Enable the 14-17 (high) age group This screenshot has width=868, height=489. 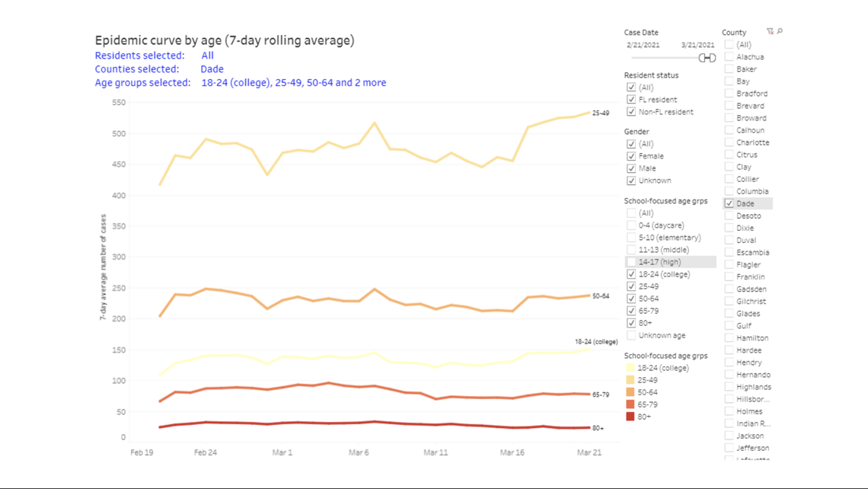coord(631,261)
